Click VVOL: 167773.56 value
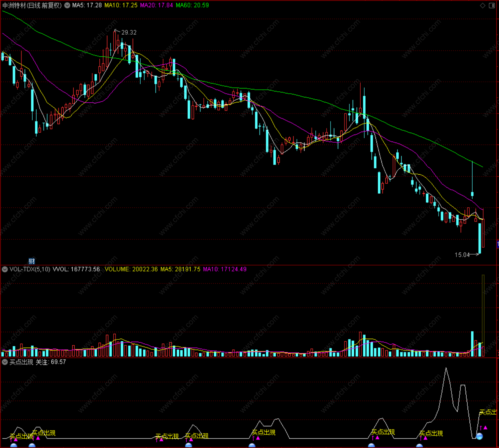The width and height of the screenshot is (499, 448). [76, 269]
